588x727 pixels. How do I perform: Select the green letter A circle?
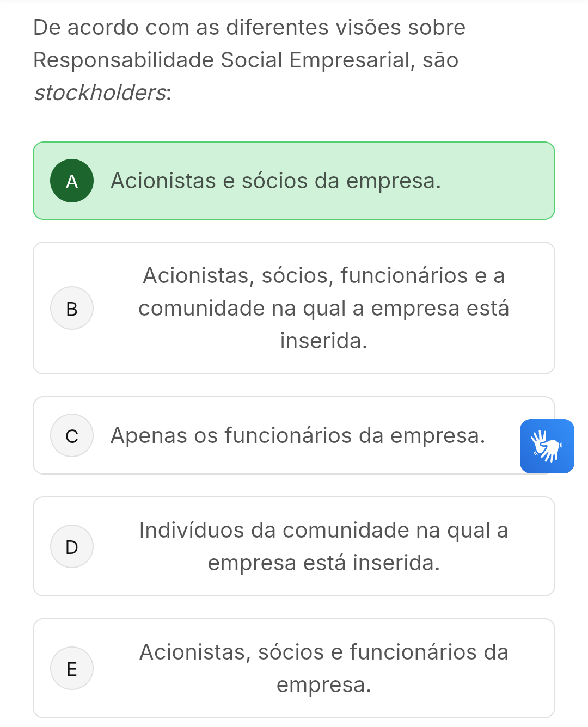coord(72,181)
